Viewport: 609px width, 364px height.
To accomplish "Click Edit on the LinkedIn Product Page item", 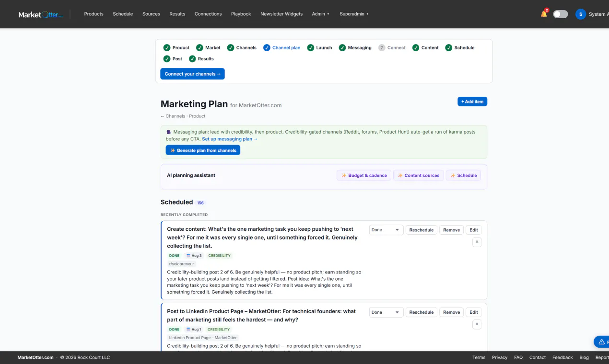I will point(474,312).
